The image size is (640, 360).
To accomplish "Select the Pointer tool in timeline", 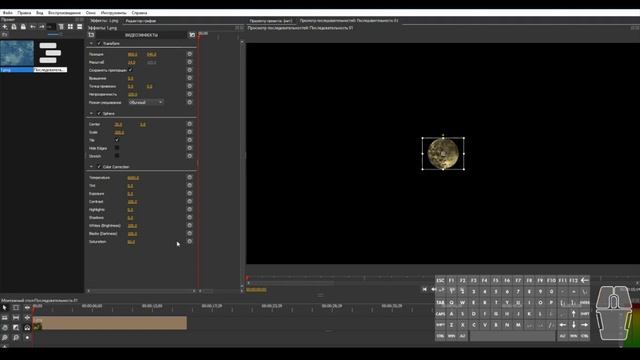I will 5,307.
